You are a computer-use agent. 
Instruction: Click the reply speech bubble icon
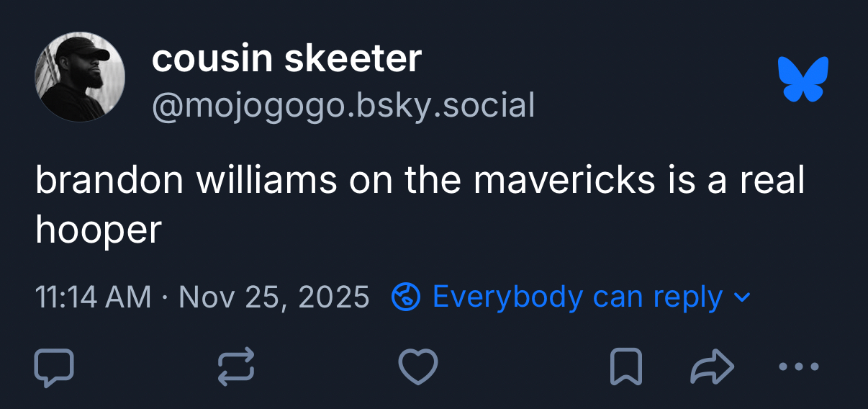tap(54, 367)
